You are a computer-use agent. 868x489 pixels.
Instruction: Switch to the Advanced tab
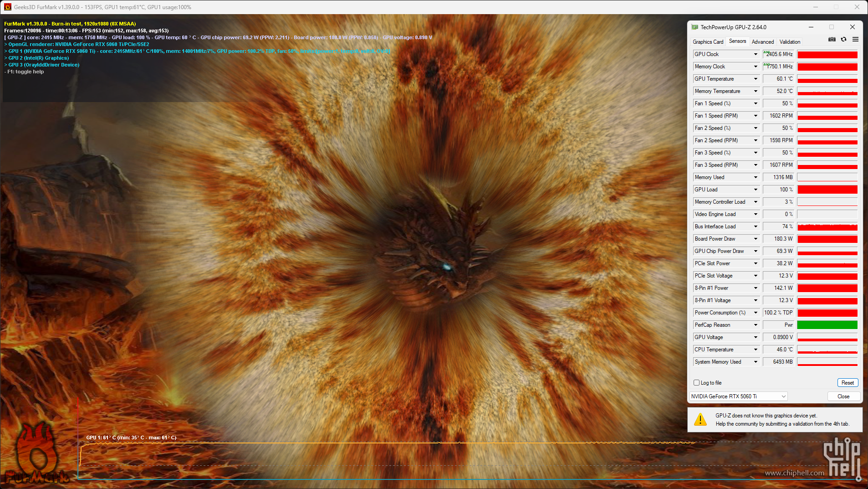762,41
